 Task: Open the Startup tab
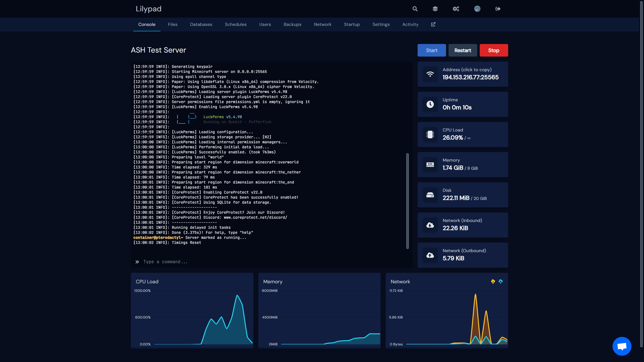352,24
